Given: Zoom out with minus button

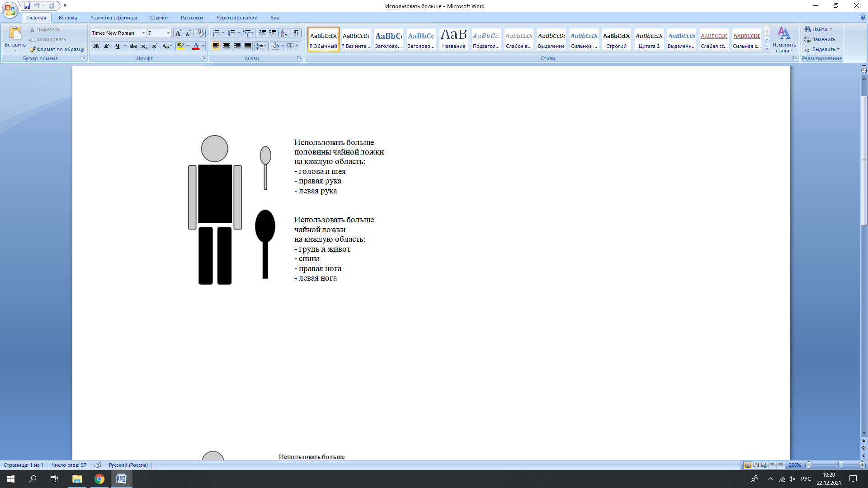Looking at the screenshot, I should point(809,465).
